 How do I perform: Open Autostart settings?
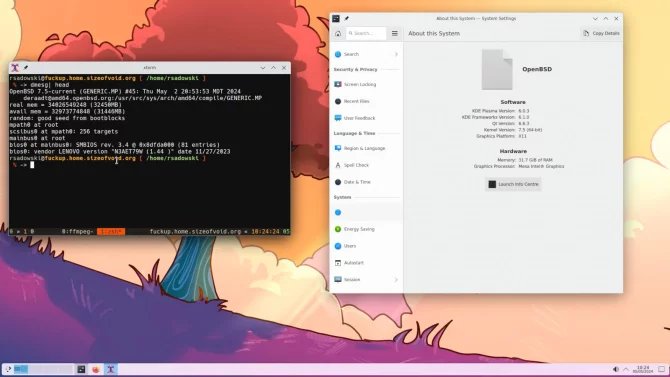point(366,263)
